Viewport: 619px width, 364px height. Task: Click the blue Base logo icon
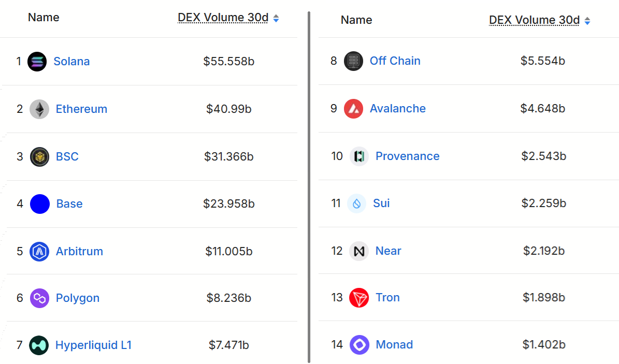click(x=40, y=204)
